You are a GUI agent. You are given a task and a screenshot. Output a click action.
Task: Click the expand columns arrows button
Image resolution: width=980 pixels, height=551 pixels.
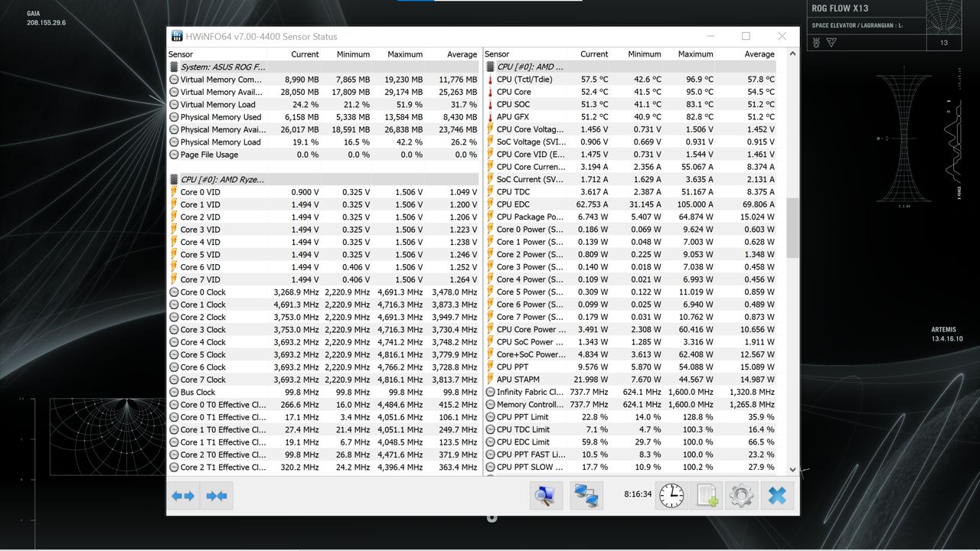coord(183,496)
